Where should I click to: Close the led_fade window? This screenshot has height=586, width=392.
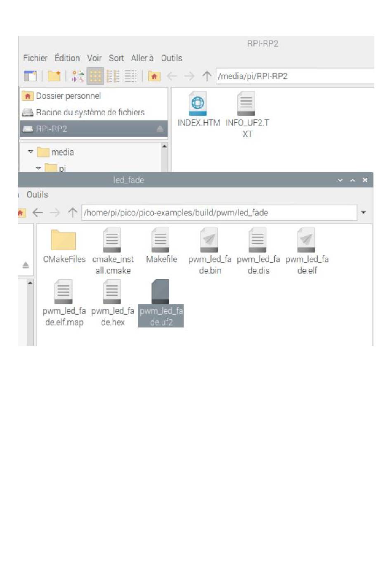point(365,180)
